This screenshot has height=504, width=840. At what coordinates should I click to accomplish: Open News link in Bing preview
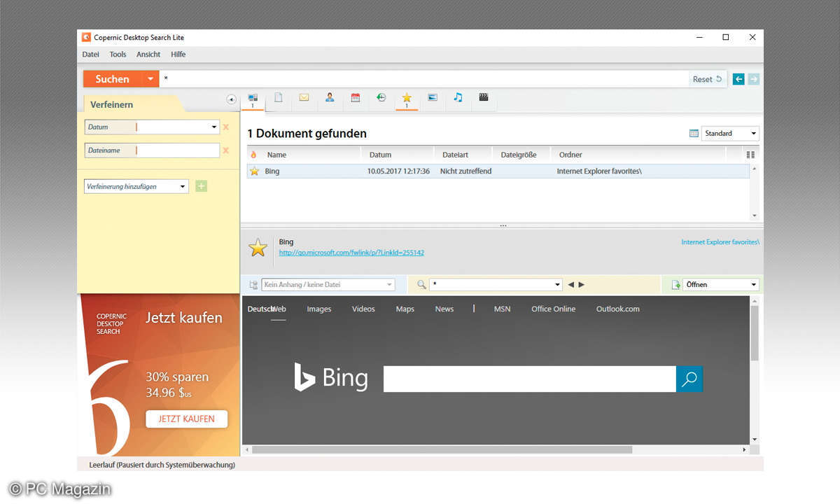(444, 309)
